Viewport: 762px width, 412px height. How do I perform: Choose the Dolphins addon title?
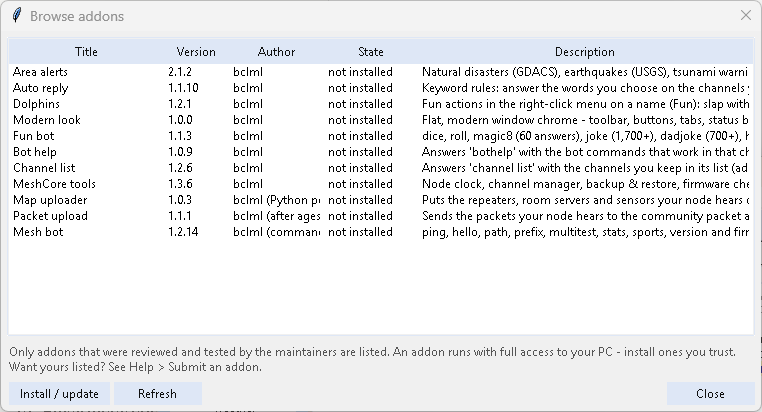coord(36,104)
